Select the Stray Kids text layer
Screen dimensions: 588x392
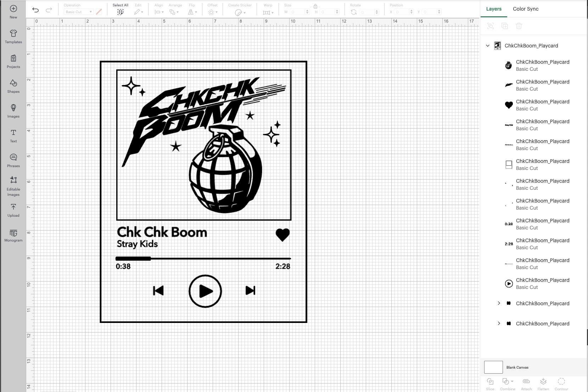point(537,125)
